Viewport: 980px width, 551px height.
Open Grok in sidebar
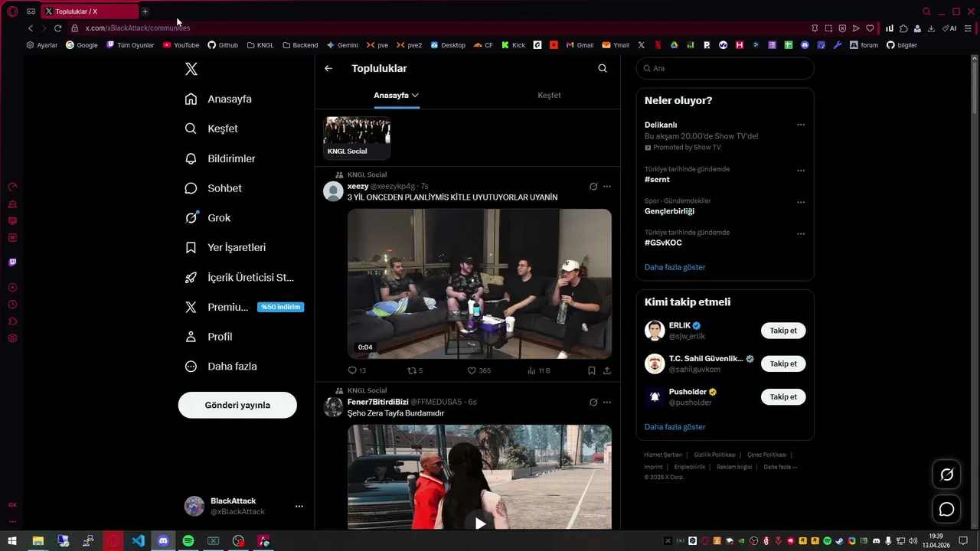pos(208,218)
